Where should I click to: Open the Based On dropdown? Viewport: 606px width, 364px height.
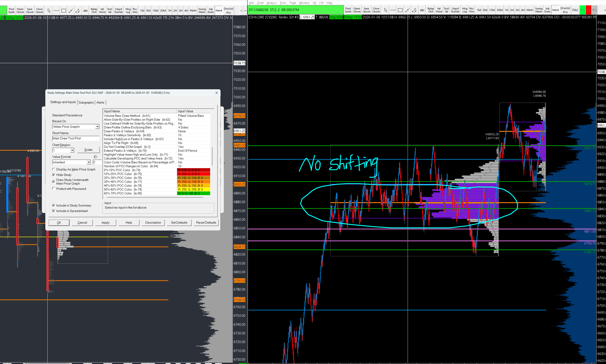pos(97,127)
